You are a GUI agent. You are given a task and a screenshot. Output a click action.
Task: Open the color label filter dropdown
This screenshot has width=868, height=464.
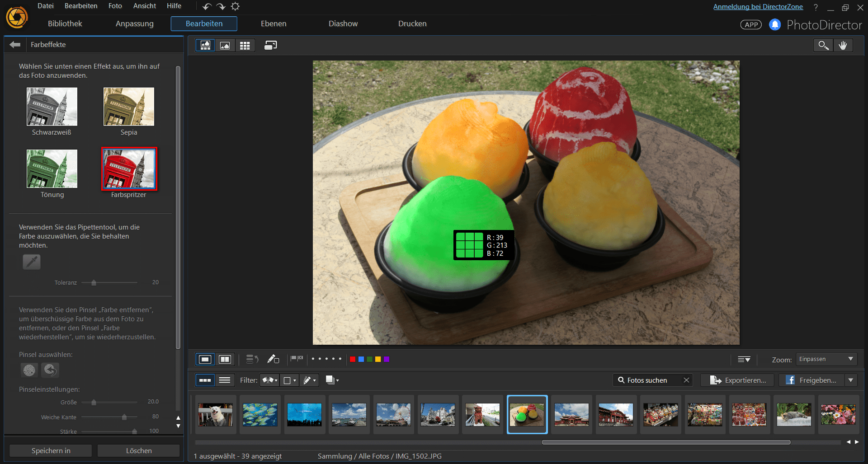pyautogui.click(x=289, y=380)
